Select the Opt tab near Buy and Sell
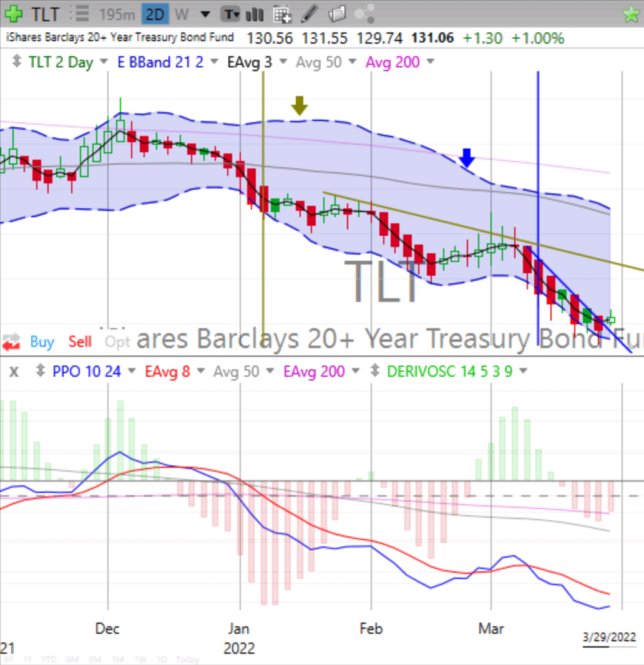Screen dimensions: 644x665 click(x=117, y=341)
